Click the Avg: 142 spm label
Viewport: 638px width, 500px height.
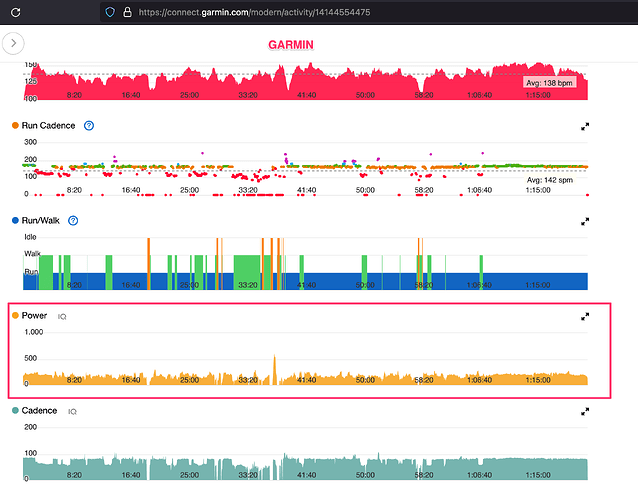pyautogui.click(x=548, y=181)
